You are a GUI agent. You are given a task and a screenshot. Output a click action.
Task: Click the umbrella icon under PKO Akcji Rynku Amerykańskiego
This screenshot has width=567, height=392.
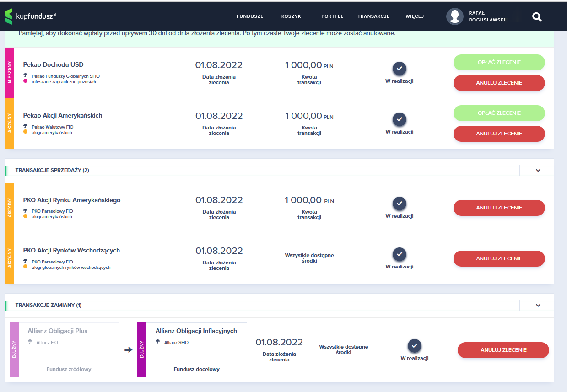26,211
